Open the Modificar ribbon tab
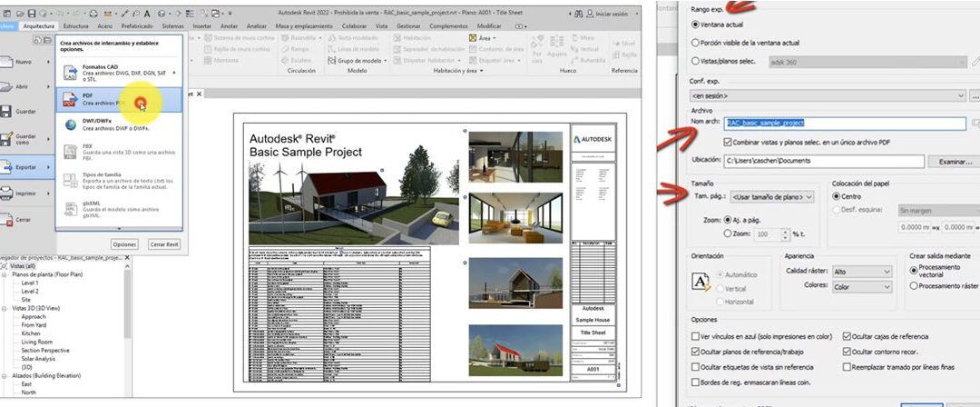The image size is (980, 407). [x=489, y=26]
